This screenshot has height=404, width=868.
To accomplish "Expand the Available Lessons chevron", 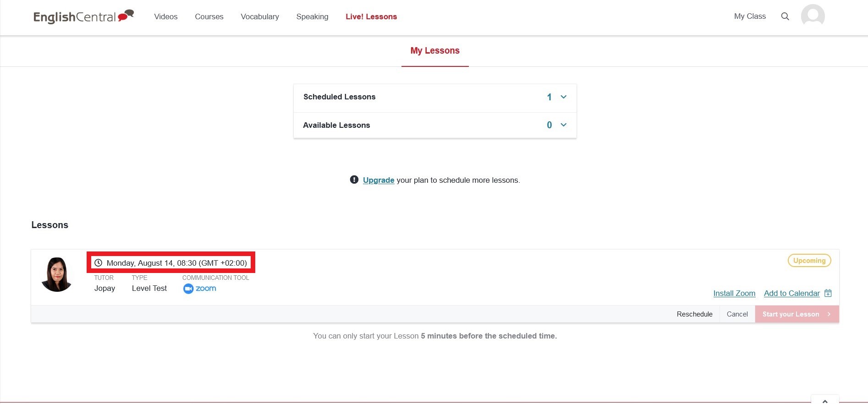I will [564, 125].
